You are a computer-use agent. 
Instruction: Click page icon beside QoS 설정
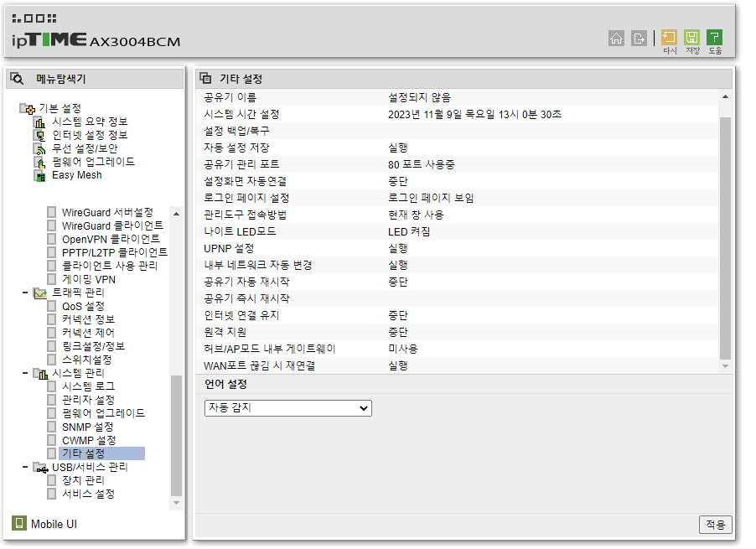(x=52, y=306)
